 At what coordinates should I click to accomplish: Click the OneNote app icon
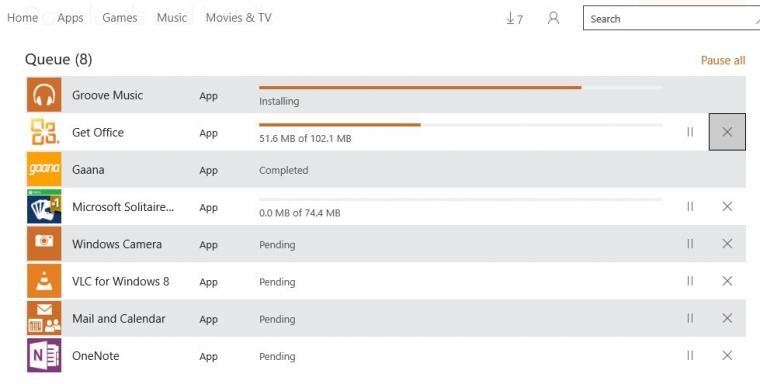pos(44,355)
